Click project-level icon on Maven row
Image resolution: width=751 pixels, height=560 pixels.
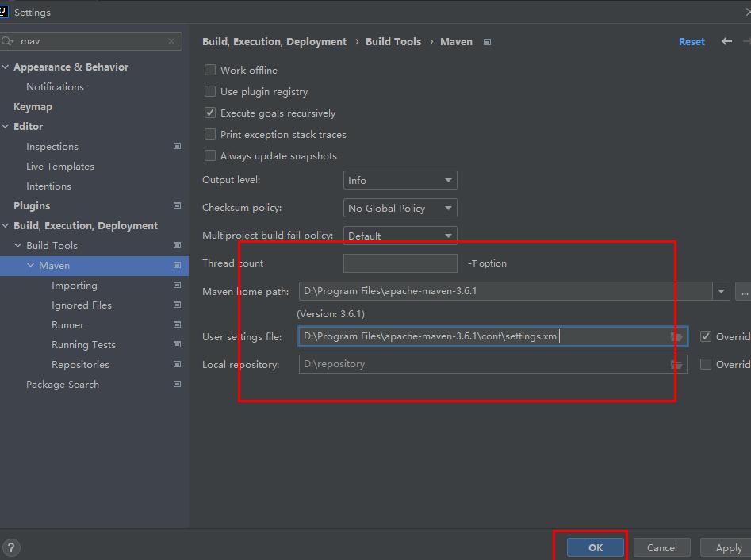(177, 265)
